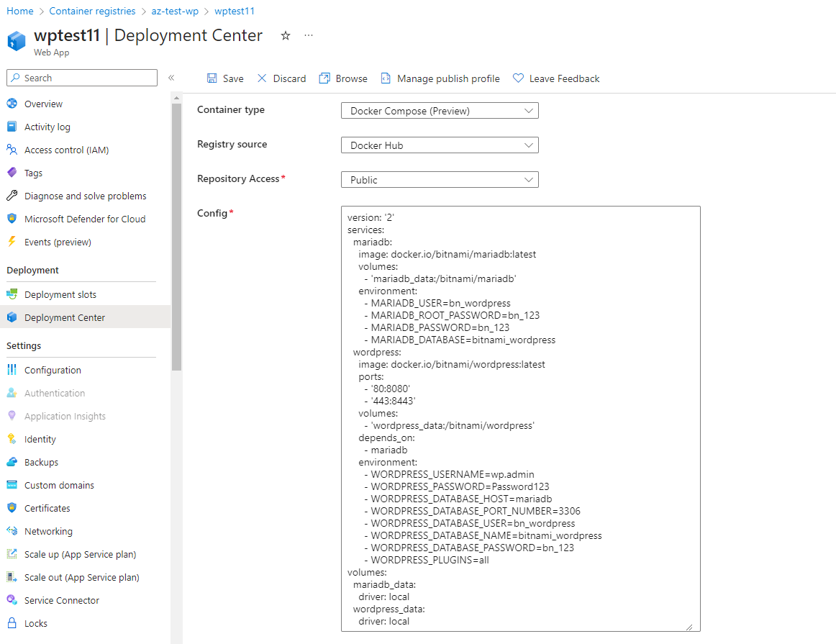
Task: Open Diagnose and solve problems
Action: (86, 196)
